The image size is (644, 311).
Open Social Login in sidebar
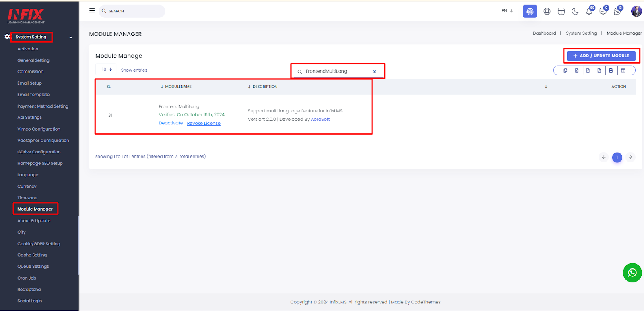coord(29,301)
